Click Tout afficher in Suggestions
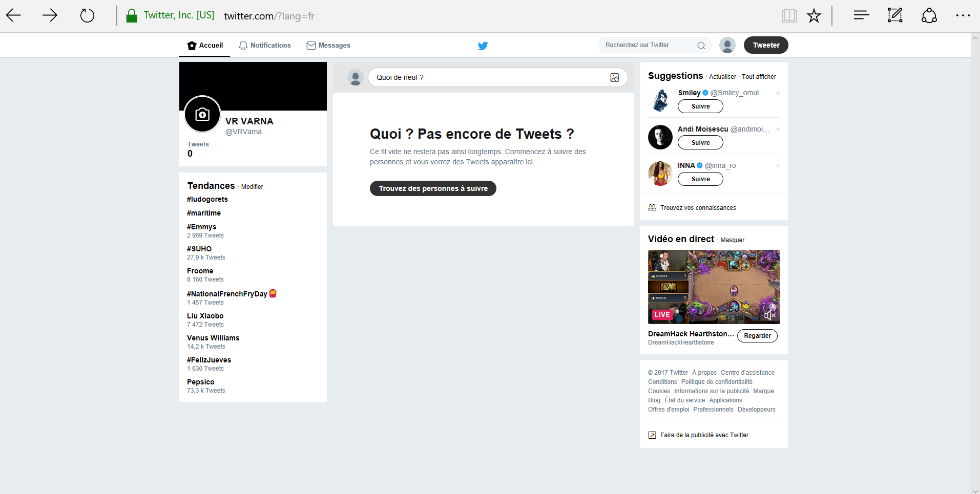Screen dimensions: 980x494 coord(759,77)
